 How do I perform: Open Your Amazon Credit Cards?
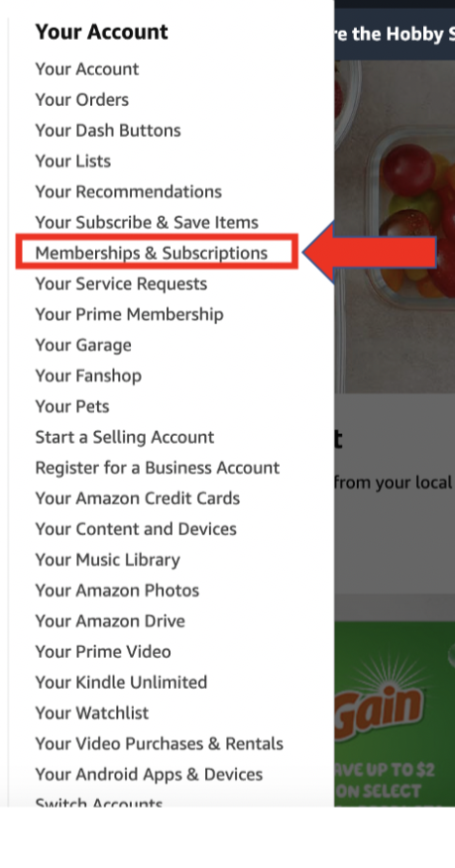(x=138, y=498)
